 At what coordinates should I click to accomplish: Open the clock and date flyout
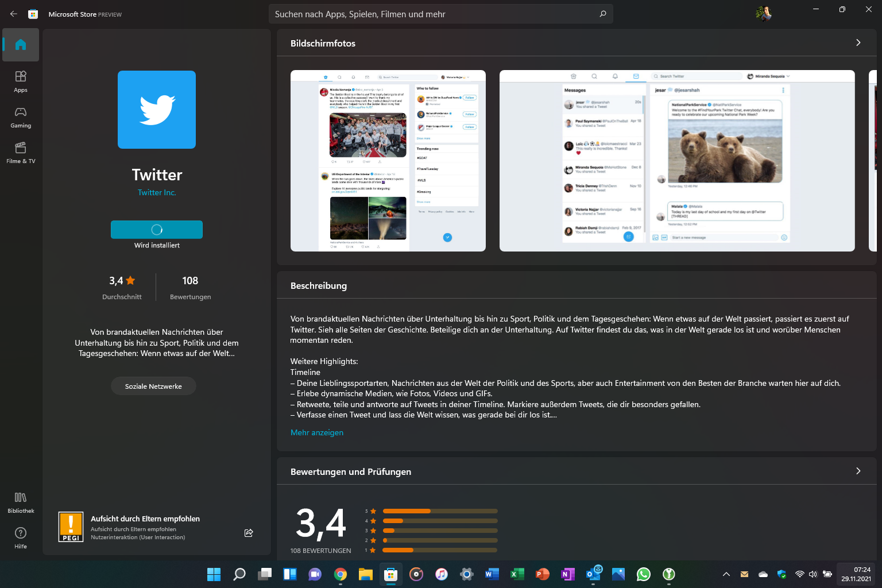coord(856,574)
